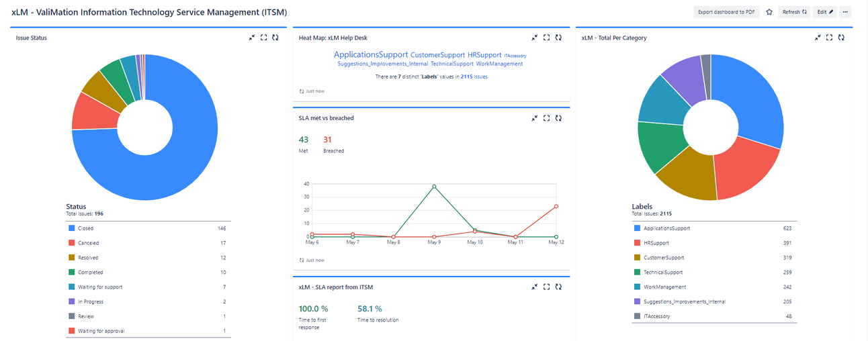Star this dashboard as a favorite

769,11
